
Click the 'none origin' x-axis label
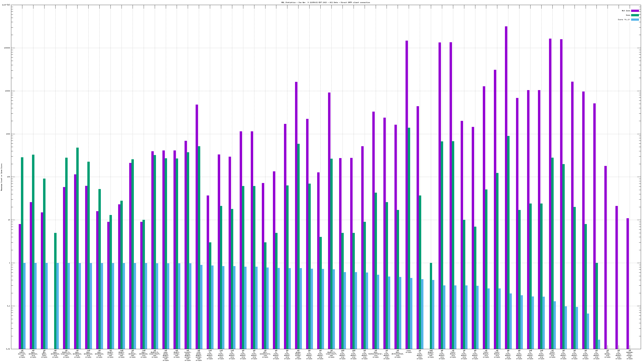coord(409,351)
